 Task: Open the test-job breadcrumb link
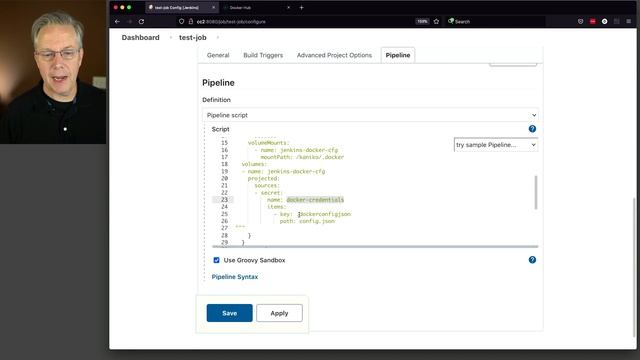(x=193, y=38)
